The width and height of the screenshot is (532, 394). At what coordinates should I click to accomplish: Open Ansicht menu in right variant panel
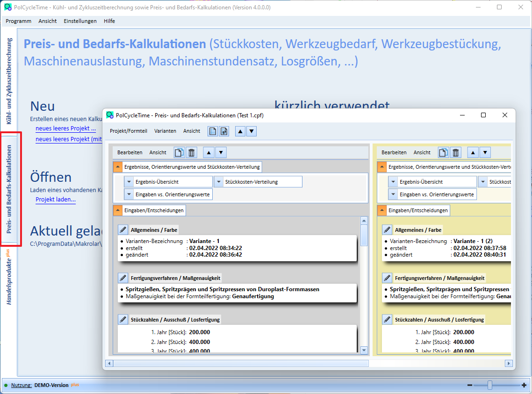(422, 152)
